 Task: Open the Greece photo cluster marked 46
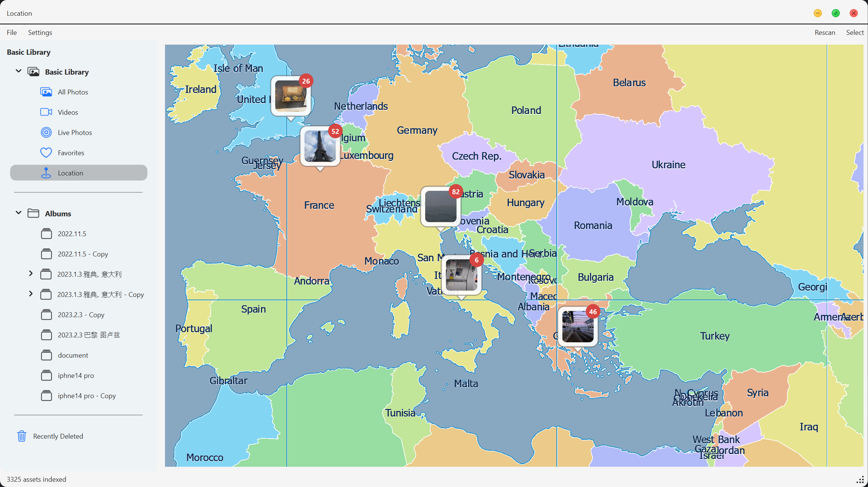pyautogui.click(x=577, y=327)
